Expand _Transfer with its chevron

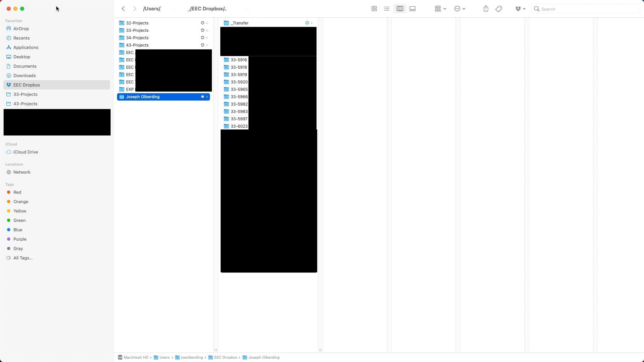coord(312,23)
